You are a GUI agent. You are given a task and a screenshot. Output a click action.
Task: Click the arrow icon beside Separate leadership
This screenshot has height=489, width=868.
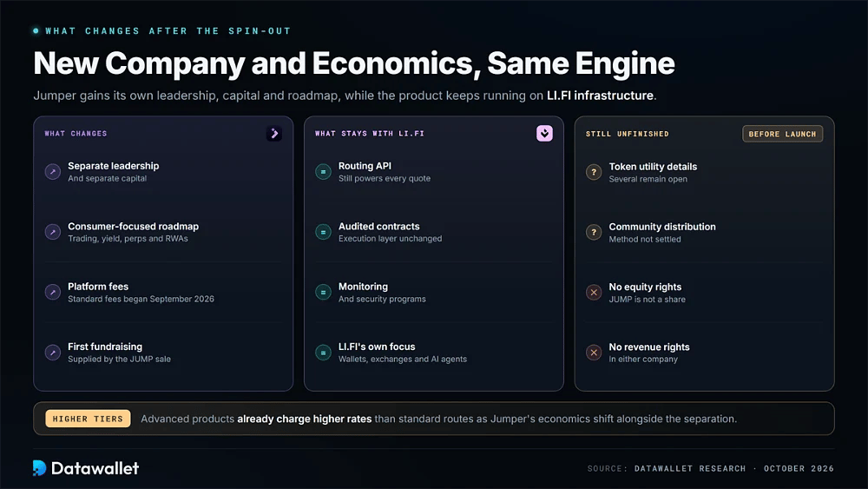pyautogui.click(x=53, y=172)
